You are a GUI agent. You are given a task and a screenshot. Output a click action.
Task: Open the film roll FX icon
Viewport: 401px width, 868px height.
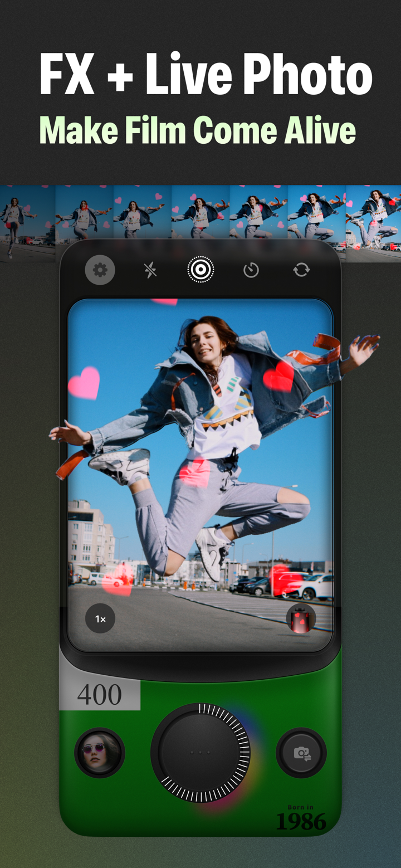point(301,619)
